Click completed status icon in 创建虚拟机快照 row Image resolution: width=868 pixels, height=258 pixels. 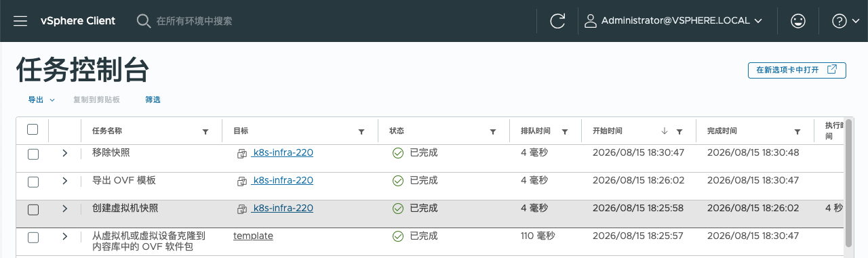coord(398,209)
